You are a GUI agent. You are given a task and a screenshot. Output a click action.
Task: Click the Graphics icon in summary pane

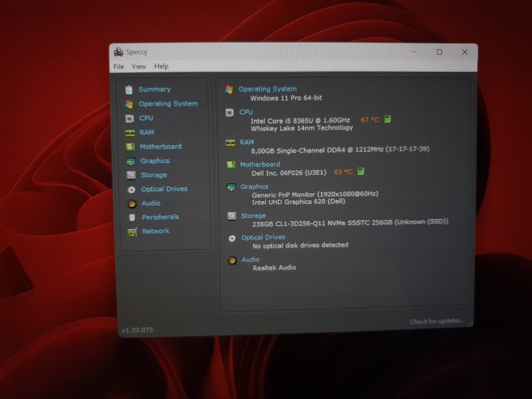click(x=231, y=187)
